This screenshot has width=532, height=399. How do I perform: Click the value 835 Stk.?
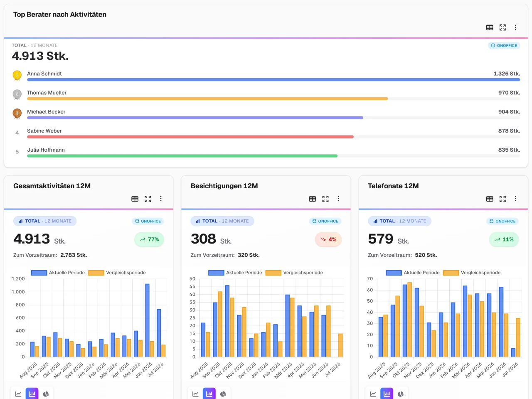pyautogui.click(x=509, y=150)
